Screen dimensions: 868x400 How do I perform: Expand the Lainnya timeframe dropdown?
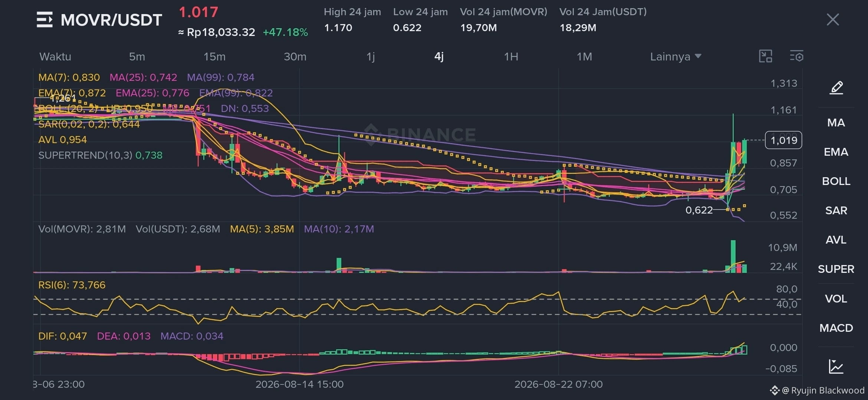point(675,56)
